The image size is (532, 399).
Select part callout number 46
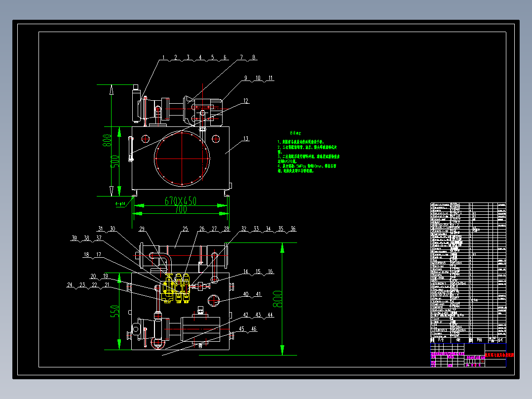[254, 329]
